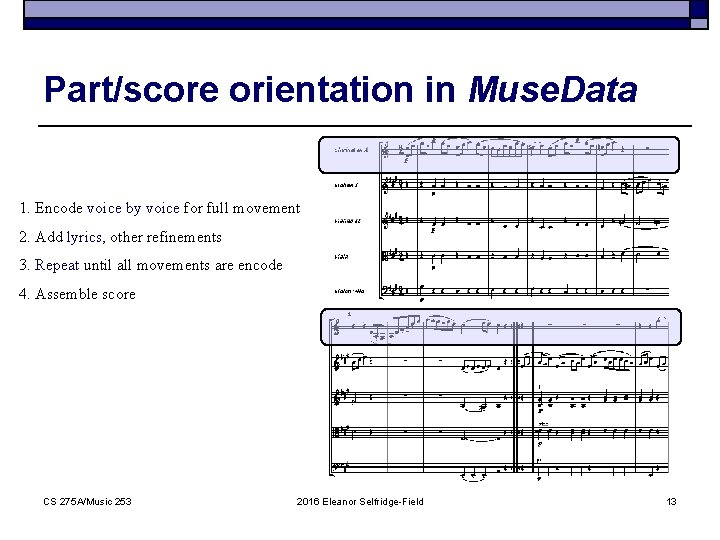Click the upper score system image

click(x=499, y=219)
